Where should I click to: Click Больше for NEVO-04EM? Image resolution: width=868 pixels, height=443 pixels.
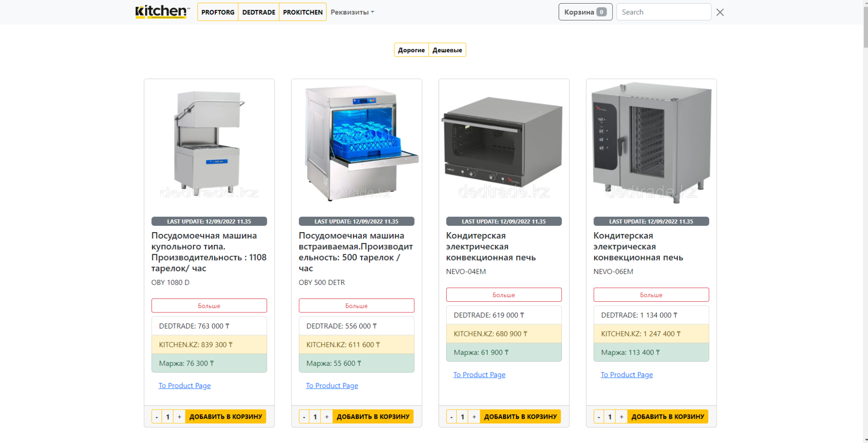pyautogui.click(x=504, y=295)
